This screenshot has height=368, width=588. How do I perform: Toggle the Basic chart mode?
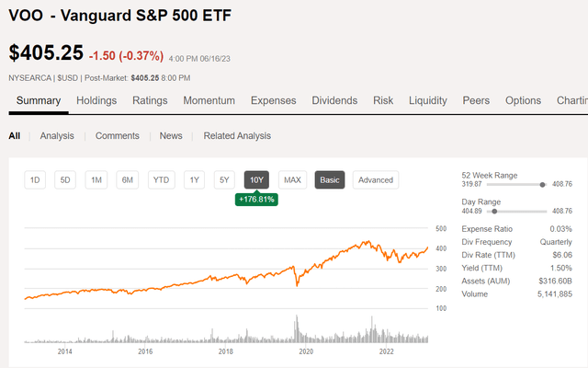[330, 180]
